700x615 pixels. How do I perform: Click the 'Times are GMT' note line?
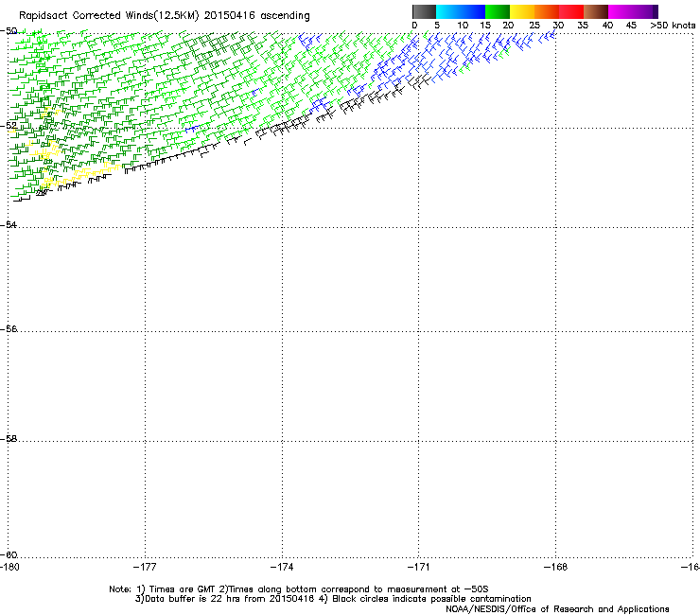coord(299,589)
